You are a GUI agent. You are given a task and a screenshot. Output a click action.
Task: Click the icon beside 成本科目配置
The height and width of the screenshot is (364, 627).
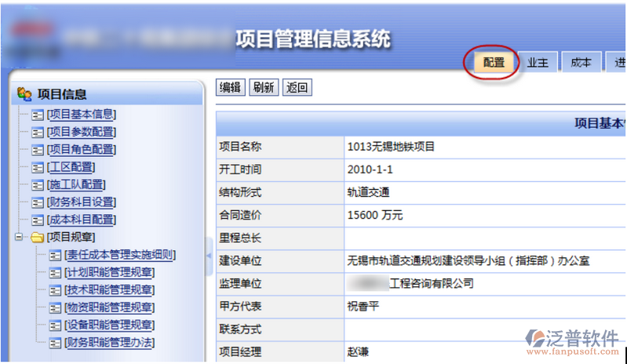pos(37,220)
